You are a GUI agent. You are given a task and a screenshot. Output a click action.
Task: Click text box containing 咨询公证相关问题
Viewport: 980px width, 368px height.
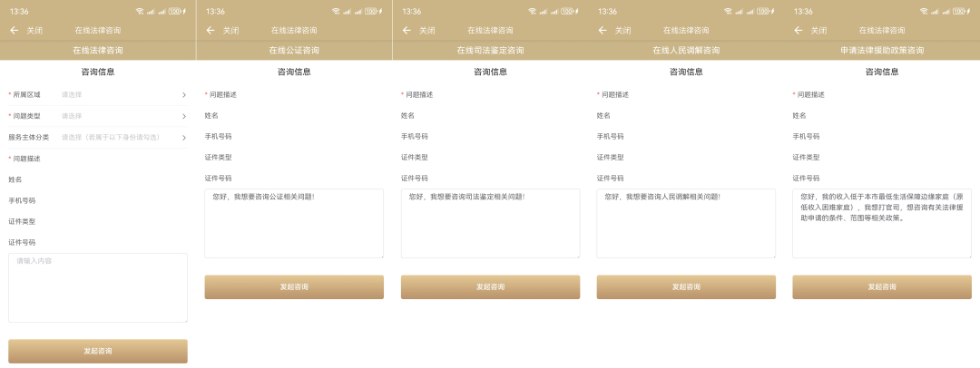(294, 223)
